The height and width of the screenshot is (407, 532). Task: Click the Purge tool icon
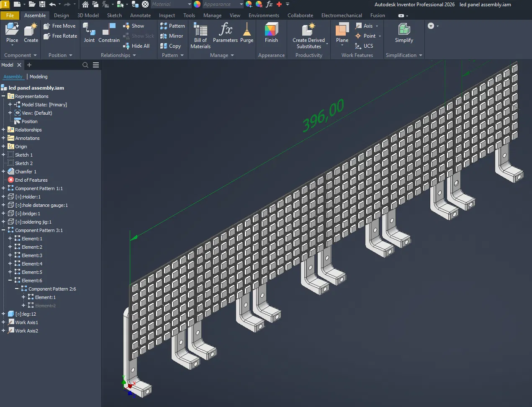point(247,30)
